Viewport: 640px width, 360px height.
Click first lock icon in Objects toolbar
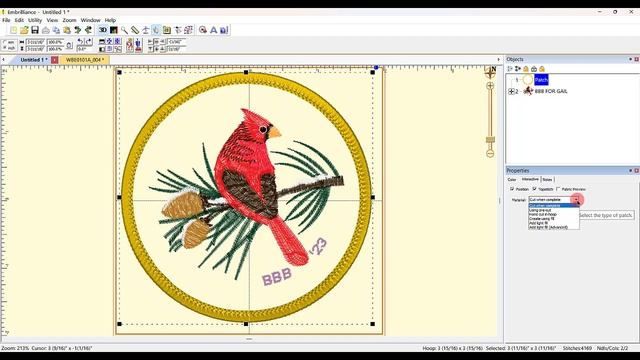coord(526,69)
